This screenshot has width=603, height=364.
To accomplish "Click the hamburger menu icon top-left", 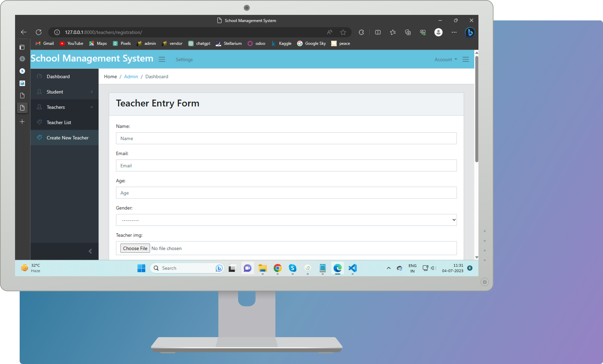I will [162, 59].
